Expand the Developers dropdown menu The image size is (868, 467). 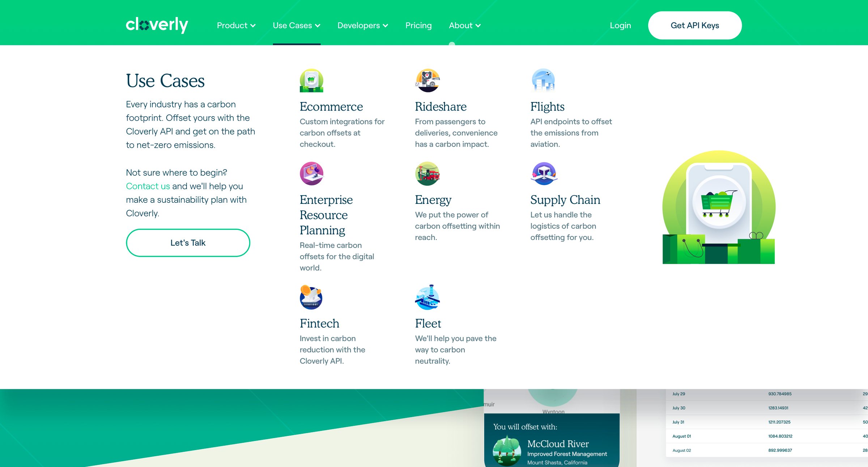point(363,25)
